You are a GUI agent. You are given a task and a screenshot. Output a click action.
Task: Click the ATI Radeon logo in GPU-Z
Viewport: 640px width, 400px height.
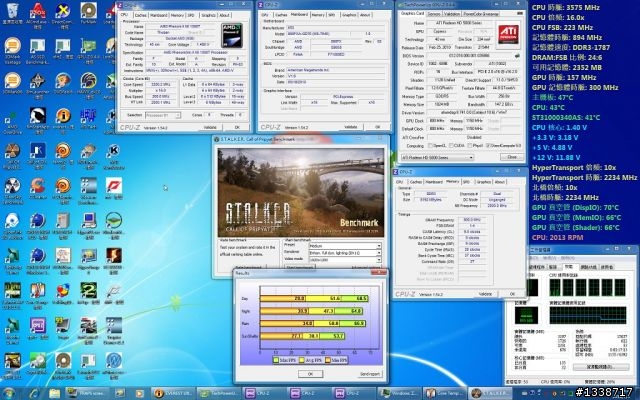click(x=508, y=34)
